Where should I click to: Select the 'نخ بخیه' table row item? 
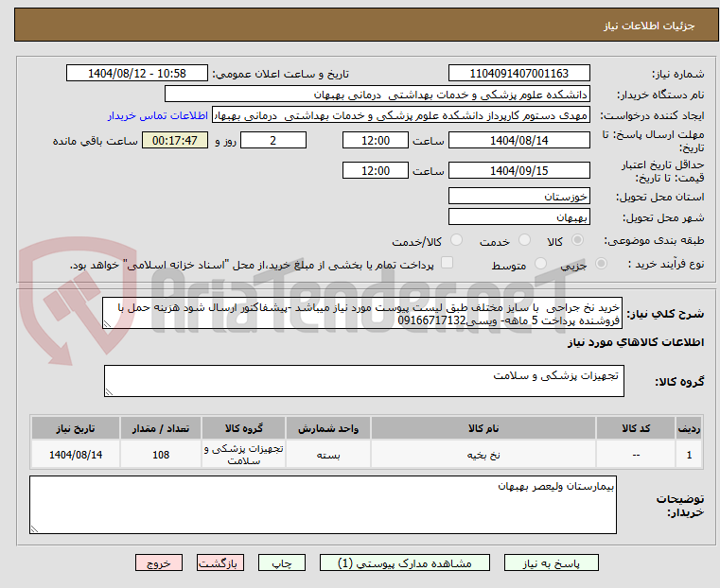(473, 455)
